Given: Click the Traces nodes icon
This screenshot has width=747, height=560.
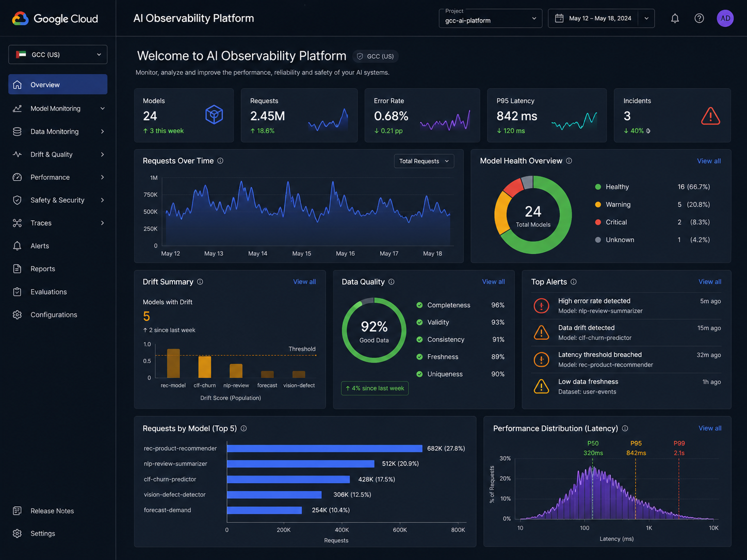Looking at the screenshot, I should [x=18, y=223].
